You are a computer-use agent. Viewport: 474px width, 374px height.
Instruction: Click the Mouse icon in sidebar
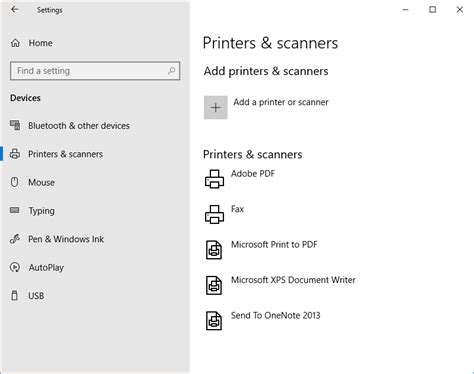pos(15,182)
